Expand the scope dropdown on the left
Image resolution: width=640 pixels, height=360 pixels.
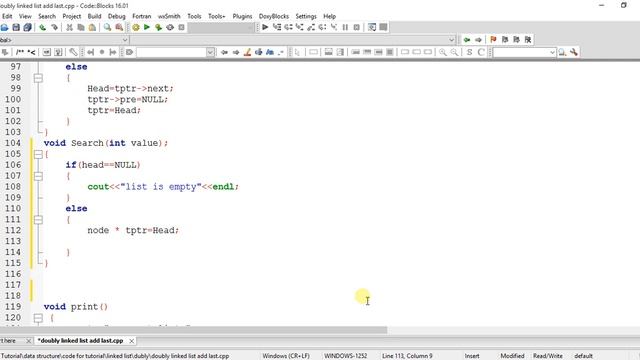[x=125, y=40]
